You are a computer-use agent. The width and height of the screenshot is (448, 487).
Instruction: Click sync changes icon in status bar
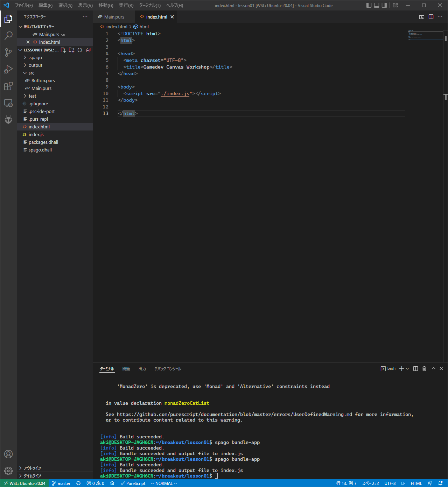click(x=78, y=483)
